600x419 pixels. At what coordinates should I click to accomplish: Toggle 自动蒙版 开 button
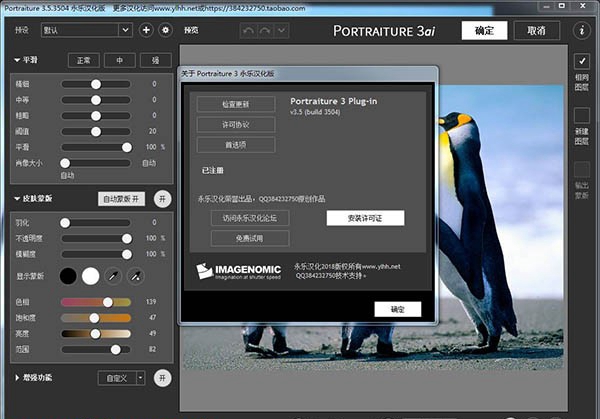[121, 199]
